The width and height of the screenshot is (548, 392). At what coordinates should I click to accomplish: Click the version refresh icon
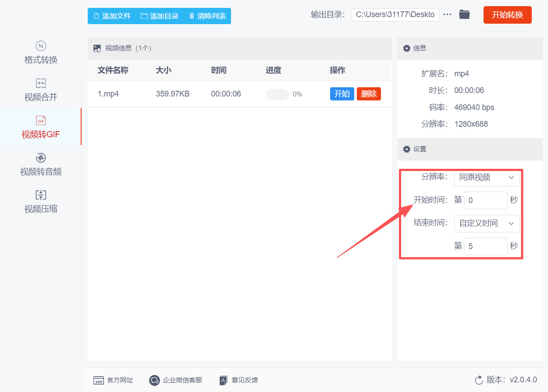[x=479, y=380]
